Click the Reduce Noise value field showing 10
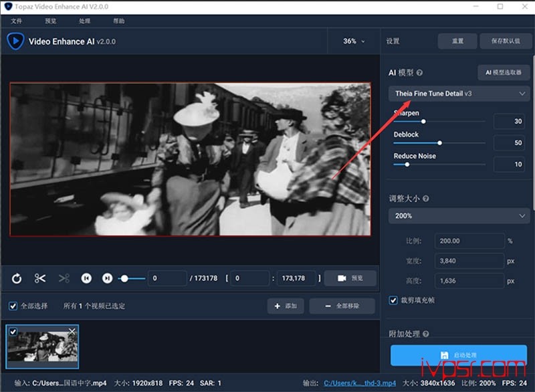 click(509, 164)
